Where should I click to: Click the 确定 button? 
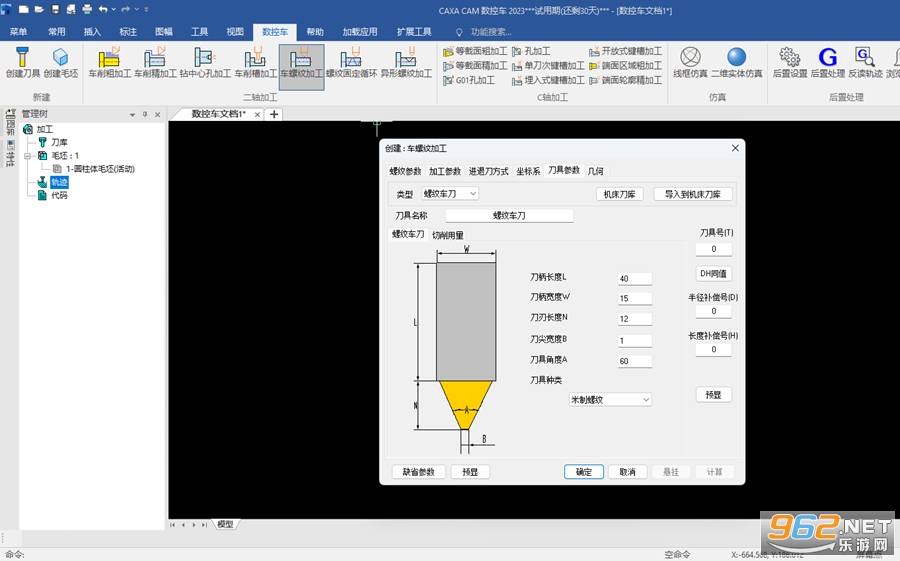point(584,472)
